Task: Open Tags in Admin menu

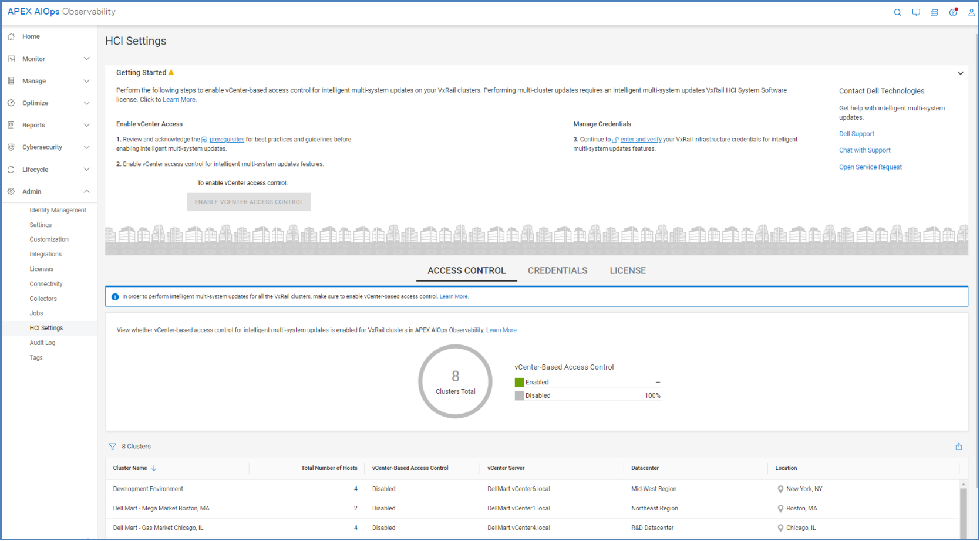Action: tap(36, 358)
